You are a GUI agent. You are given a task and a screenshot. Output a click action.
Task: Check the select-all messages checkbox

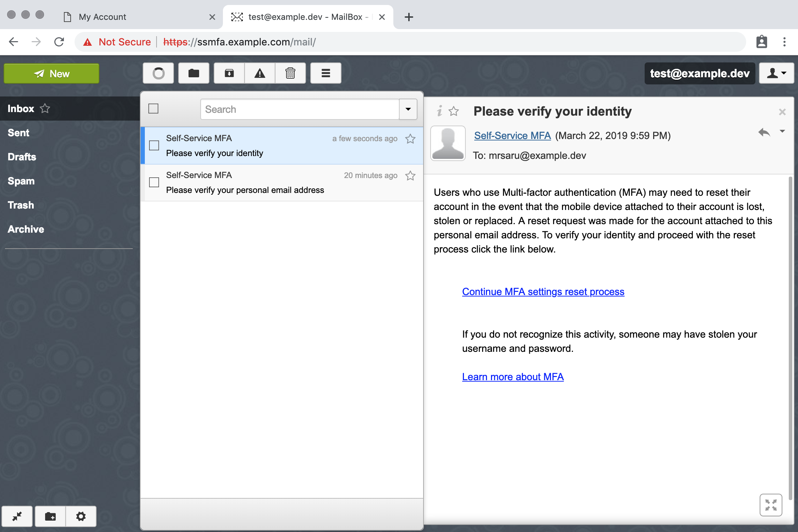coord(153,109)
